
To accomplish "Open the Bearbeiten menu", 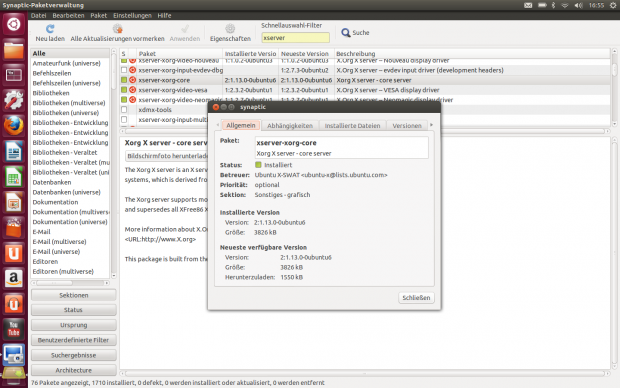I will tap(68, 15).
